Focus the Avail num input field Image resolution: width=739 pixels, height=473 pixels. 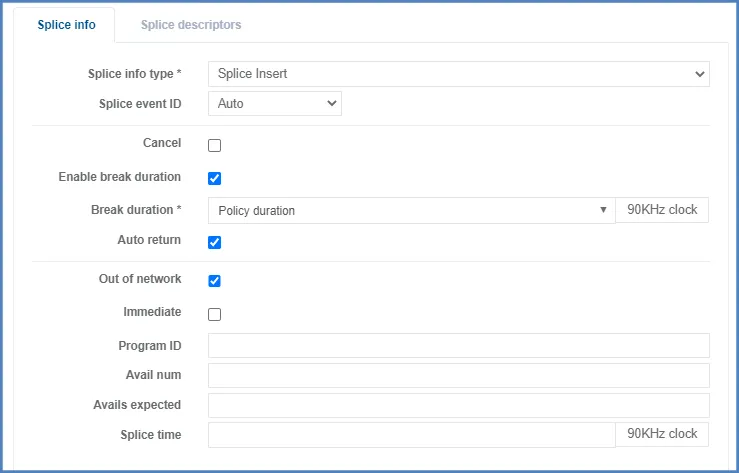pyautogui.click(x=459, y=375)
